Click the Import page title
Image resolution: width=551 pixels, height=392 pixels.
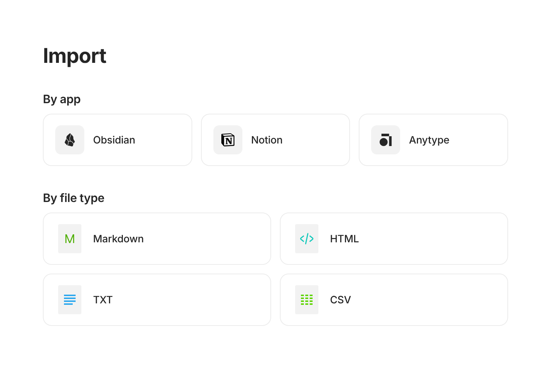pyautogui.click(x=75, y=56)
